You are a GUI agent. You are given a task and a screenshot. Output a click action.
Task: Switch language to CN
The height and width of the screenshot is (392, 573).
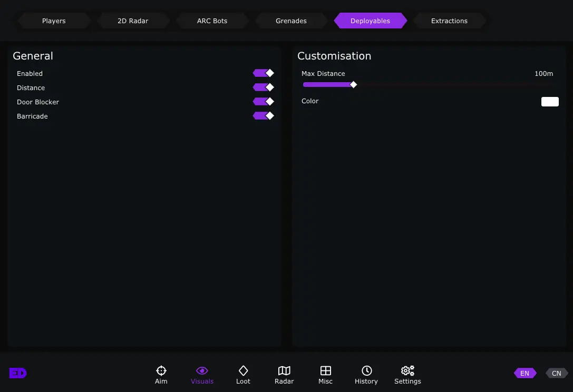click(556, 374)
